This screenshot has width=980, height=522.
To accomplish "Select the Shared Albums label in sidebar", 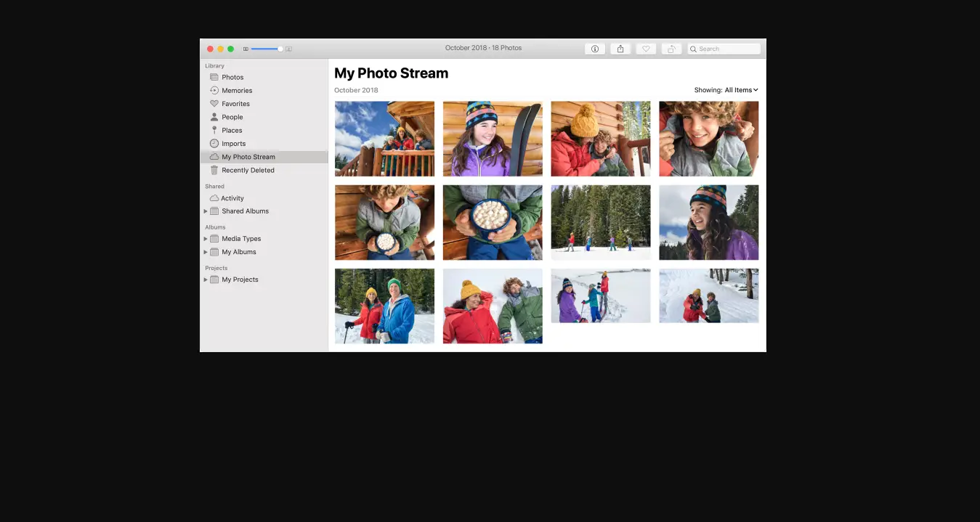I will (246, 211).
